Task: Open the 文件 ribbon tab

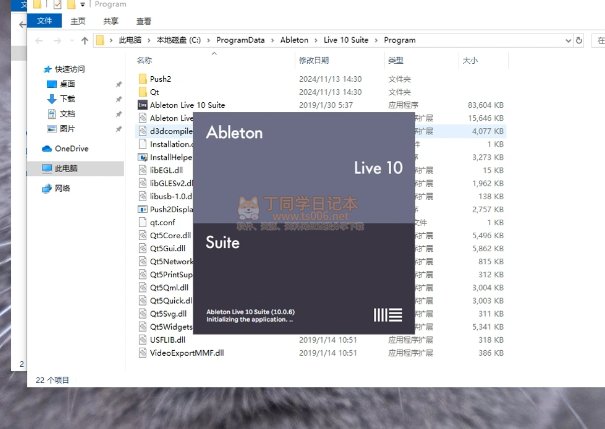Action: [x=44, y=21]
